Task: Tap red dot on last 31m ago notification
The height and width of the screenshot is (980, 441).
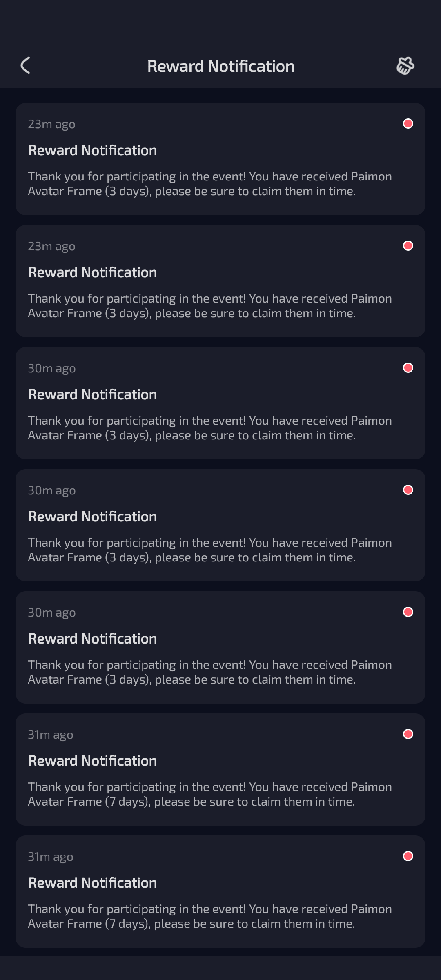Action: coord(408,856)
